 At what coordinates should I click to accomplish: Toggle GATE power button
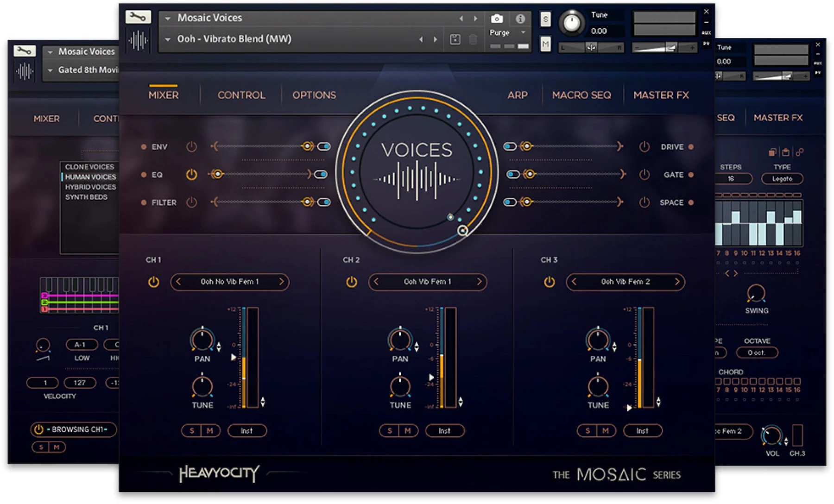point(644,175)
